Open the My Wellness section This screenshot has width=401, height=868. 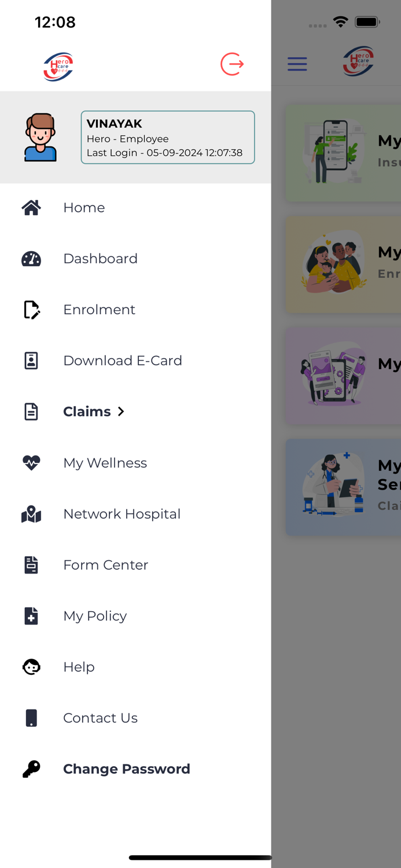tap(105, 463)
